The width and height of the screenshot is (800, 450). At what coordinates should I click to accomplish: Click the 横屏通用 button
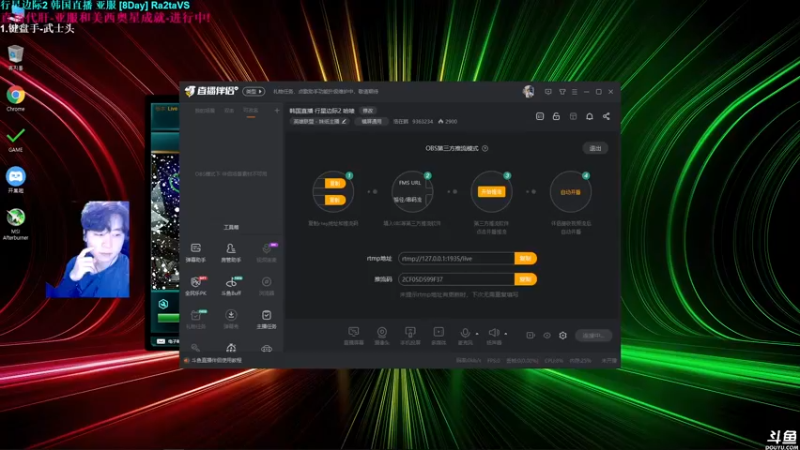pos(371,121)
